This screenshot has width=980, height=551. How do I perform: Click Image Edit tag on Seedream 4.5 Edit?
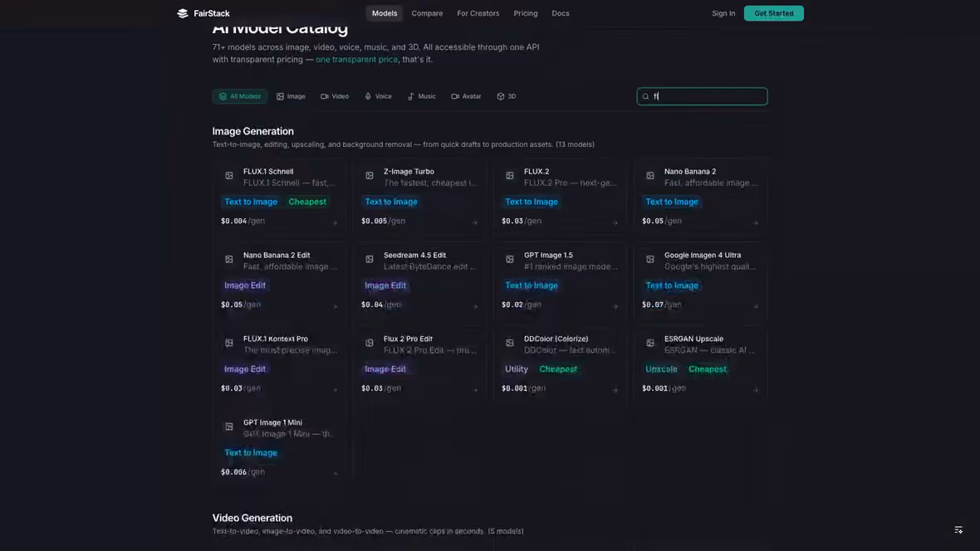click(385, 285)
